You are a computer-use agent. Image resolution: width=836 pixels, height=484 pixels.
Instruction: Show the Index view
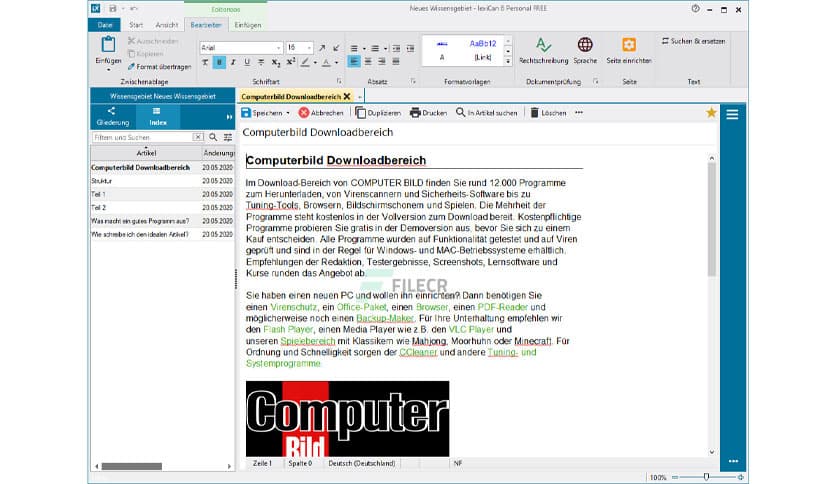tap(158, 116)
